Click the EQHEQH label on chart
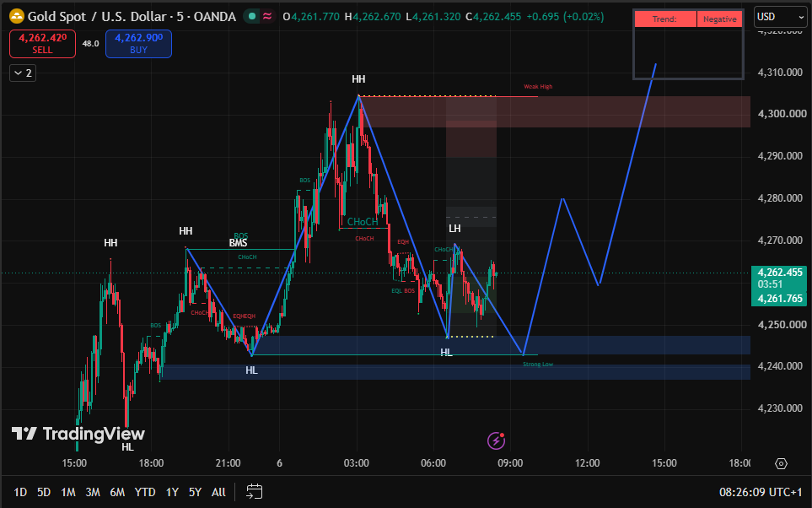Image resolution: width=812 pixels, height=508 pixels. click(x=244, y=316)
